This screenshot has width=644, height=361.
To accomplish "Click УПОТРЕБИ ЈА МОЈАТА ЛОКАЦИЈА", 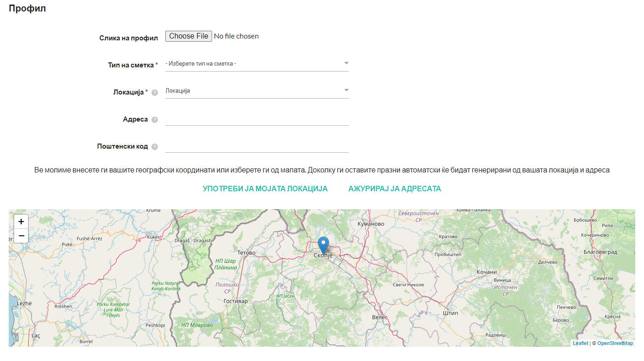I will click(x=265, y=189).
